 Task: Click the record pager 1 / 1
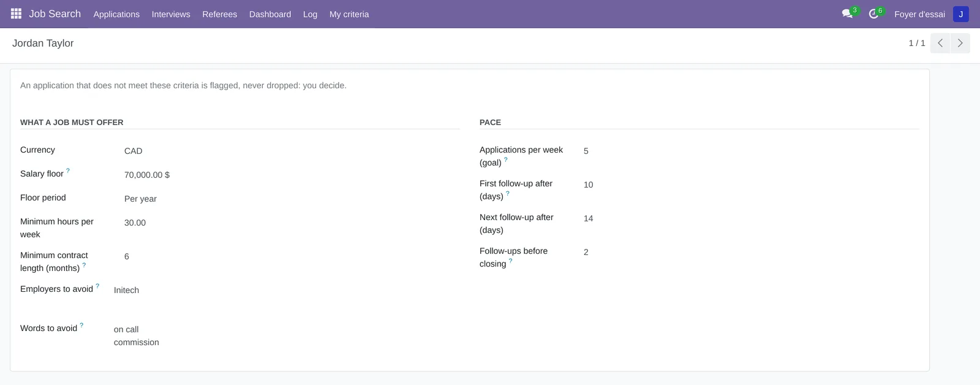pyautogui.click(x=917, y=43)
